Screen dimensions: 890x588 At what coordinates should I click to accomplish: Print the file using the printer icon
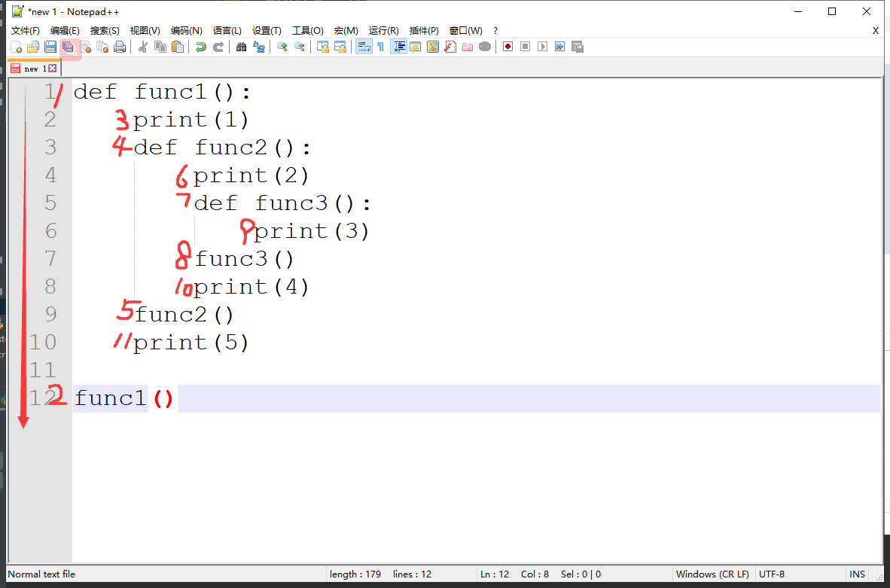pos(120,47)
